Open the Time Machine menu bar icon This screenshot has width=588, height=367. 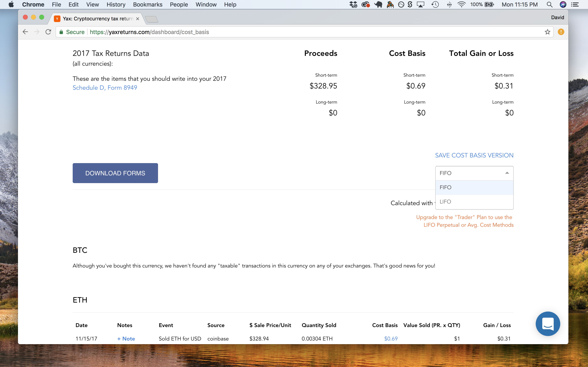click(435, 5)
